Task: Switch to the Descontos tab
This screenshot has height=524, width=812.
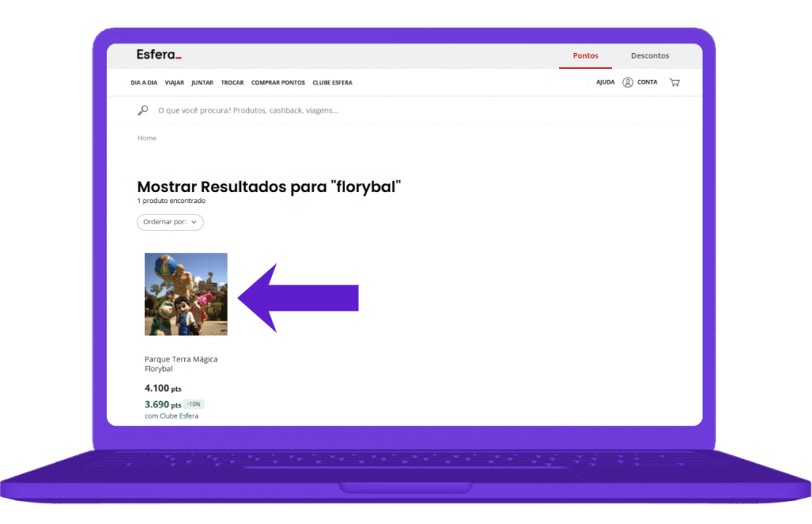Action: [x=649, y=56]
